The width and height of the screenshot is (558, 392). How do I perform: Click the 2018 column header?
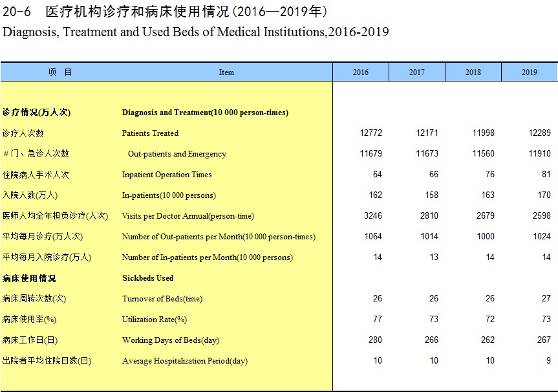473,72
